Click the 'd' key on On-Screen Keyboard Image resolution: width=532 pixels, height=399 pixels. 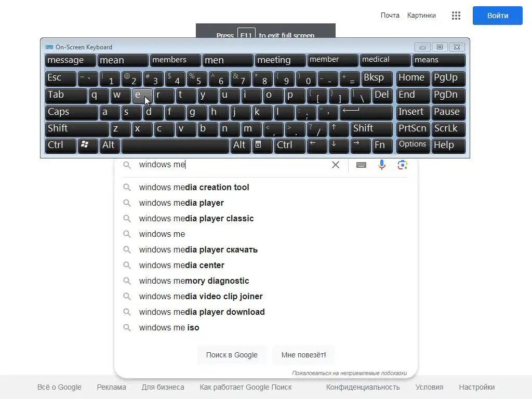tap(153, 113)
